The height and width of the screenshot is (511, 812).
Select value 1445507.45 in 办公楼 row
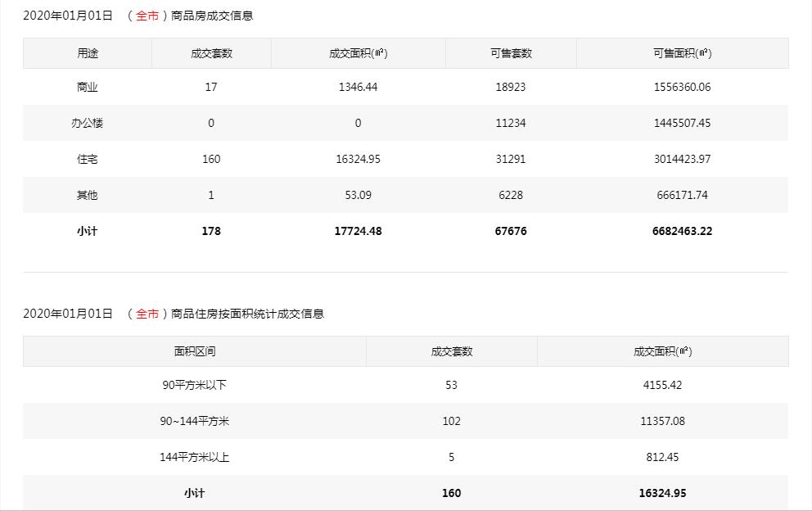point(682,123)
